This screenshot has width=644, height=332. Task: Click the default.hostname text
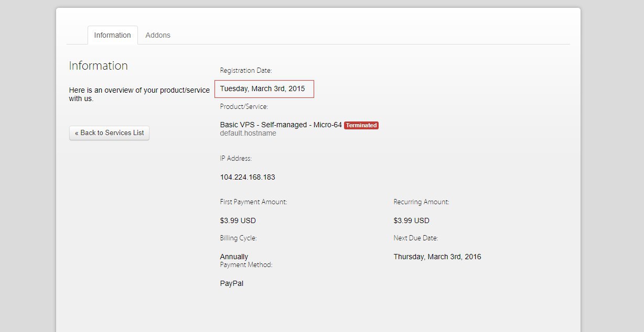pos(248,133)
